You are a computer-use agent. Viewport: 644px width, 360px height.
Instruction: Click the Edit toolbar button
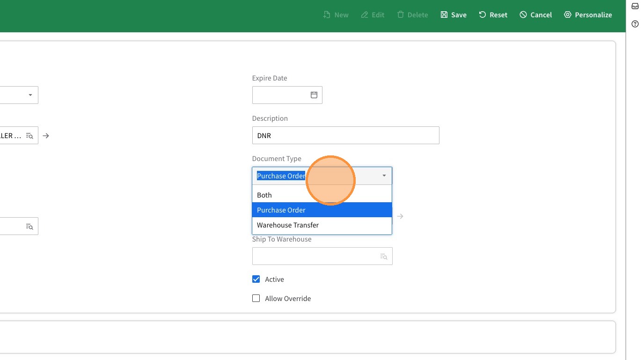click(373, 15)
